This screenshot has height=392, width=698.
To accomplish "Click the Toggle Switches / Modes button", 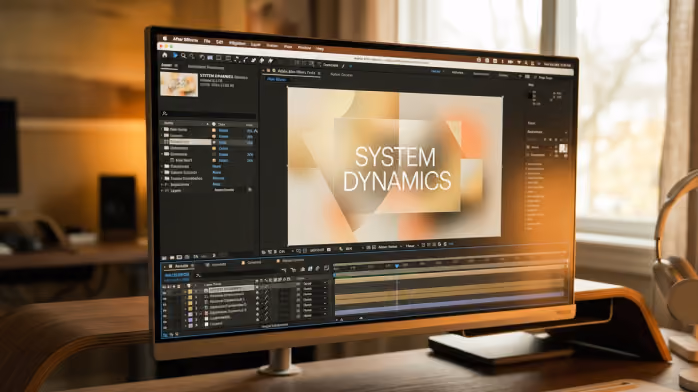I will click(275, 326).
